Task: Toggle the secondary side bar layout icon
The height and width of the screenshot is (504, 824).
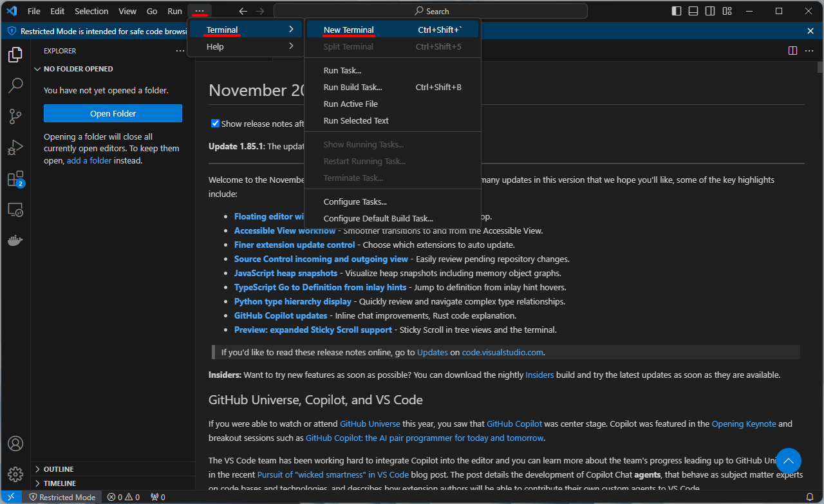Action: 709,11
